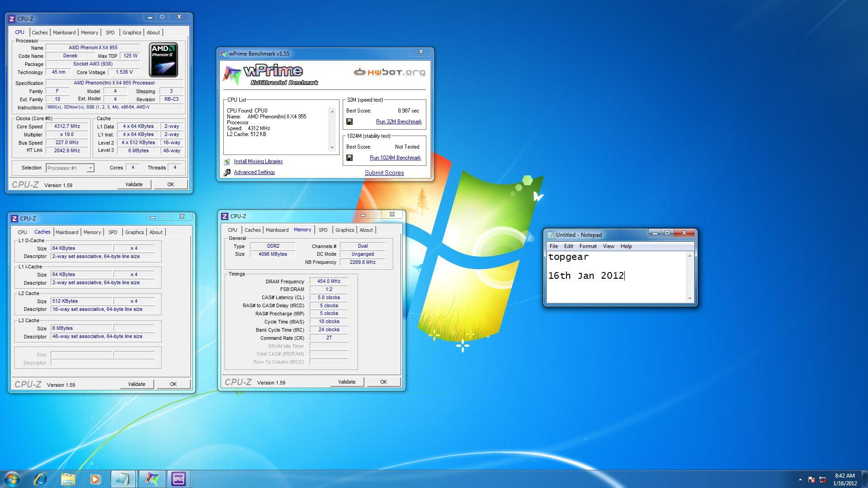The image size is (868, 488).
Task: Click the Install Missing Libraries icon in wPrime
Action: coord(227,162)
